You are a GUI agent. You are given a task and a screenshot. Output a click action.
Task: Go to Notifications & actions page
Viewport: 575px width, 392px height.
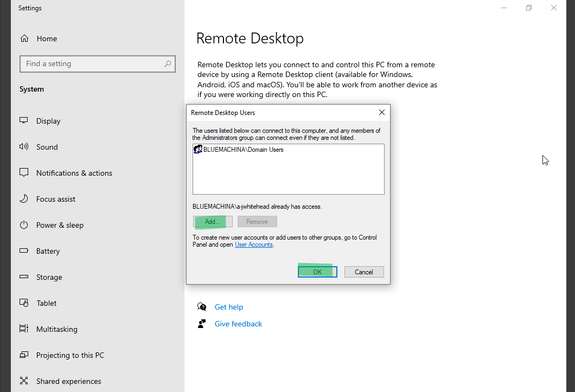coord(74,173)
